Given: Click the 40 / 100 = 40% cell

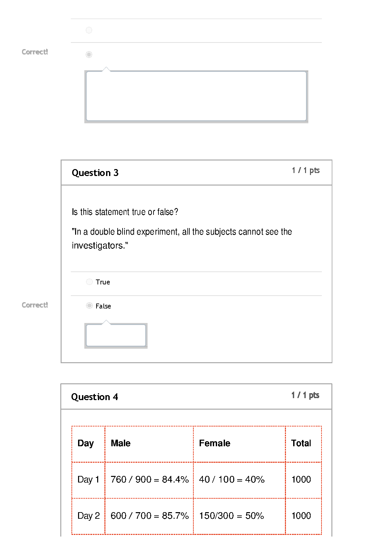Looking at the screenshot, I should 239,480.
